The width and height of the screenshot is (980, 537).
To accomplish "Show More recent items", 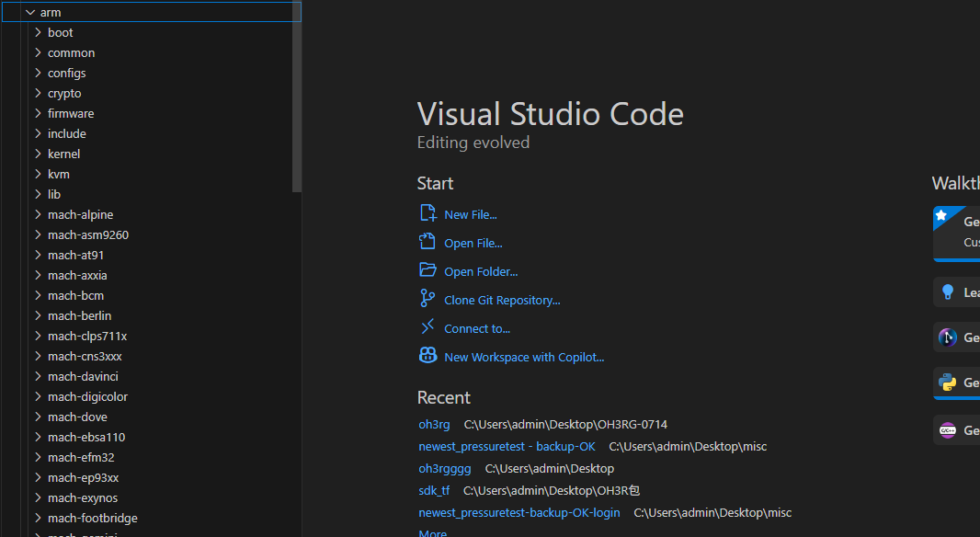I will tap(432, 533).
